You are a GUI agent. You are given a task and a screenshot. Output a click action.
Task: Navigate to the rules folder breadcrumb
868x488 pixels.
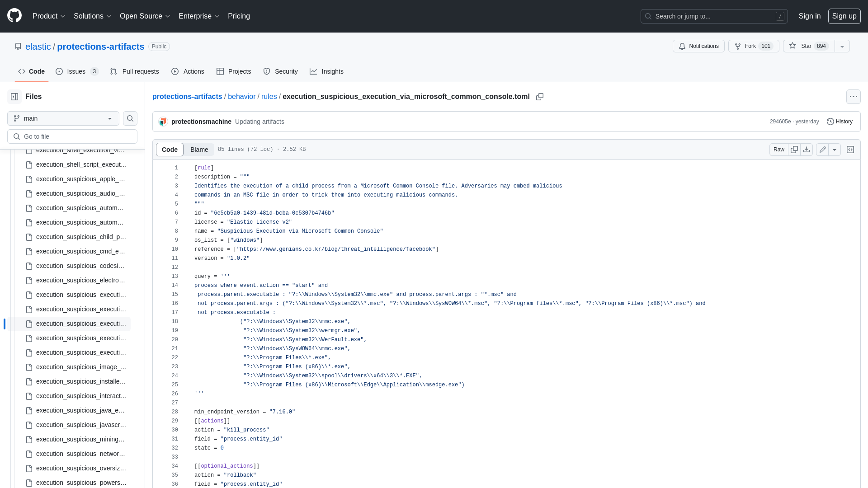269,97
